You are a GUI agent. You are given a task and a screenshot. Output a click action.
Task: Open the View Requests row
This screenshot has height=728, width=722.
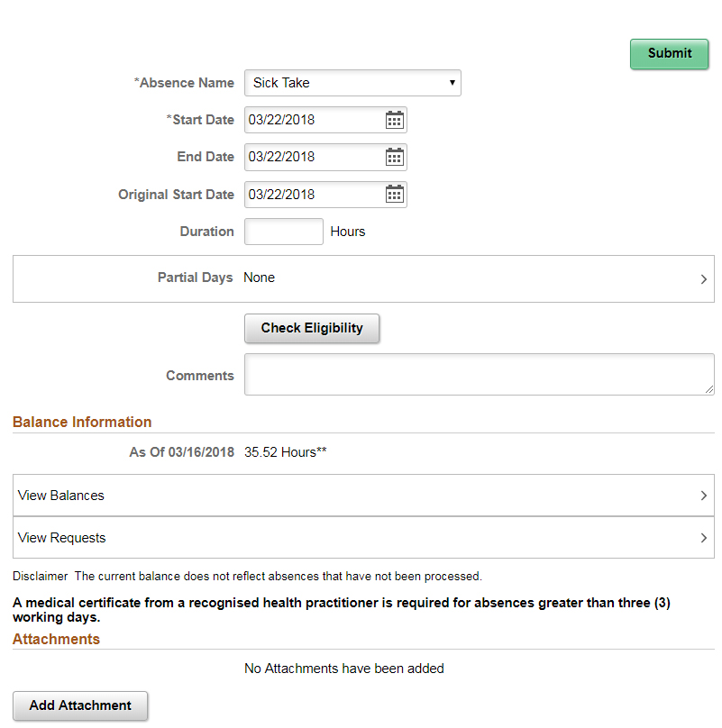[x=362, y=538]
